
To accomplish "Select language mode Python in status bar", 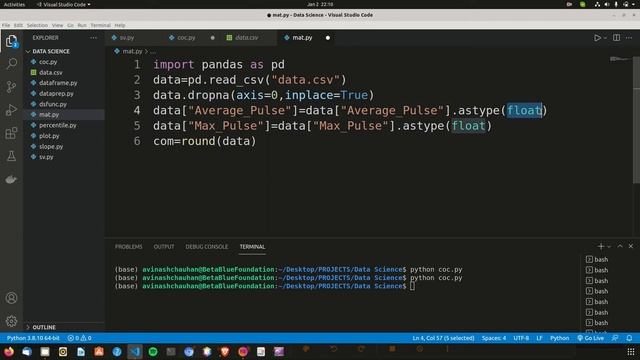I will click(x=559, y=338).
